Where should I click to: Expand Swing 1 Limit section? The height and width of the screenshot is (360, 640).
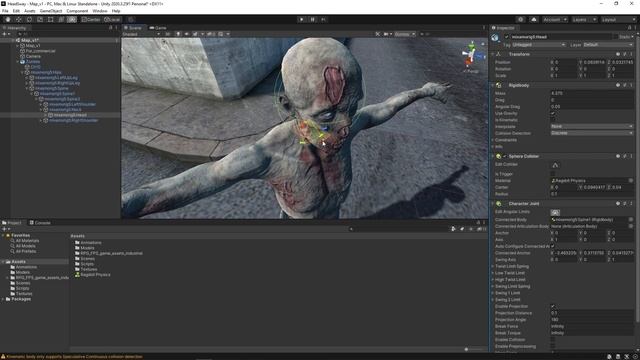(x=493, y=293)
